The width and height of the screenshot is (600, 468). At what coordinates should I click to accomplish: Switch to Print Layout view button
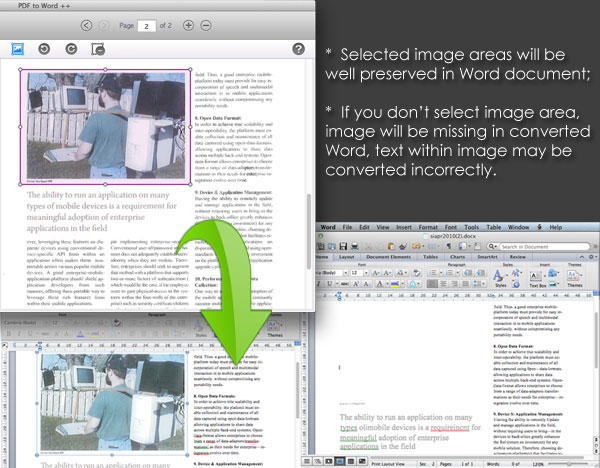(x=339, y=461)
